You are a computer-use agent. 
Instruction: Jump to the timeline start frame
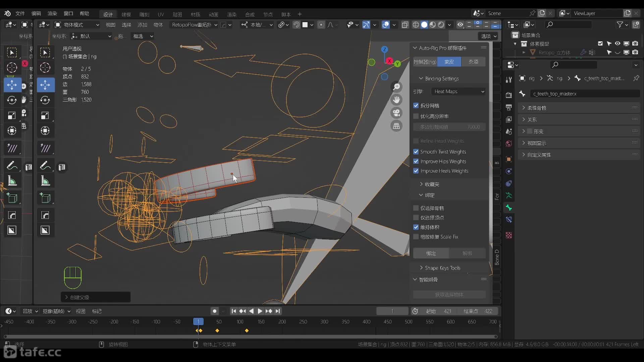pos(234,311)
